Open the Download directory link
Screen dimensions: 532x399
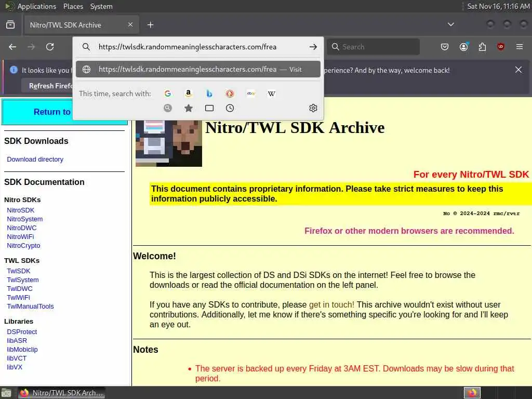coord(35,159)
